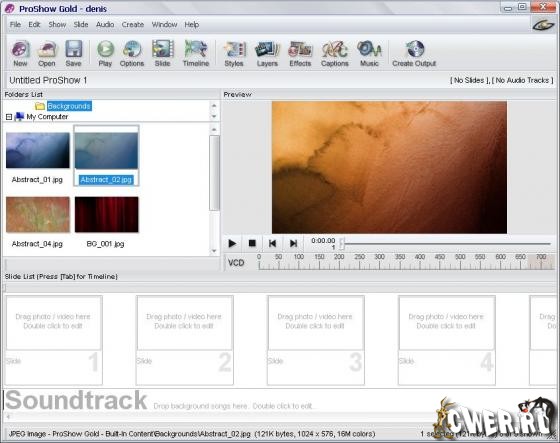
Task: Open the Edit menu
Action: [x=34, y=25]
